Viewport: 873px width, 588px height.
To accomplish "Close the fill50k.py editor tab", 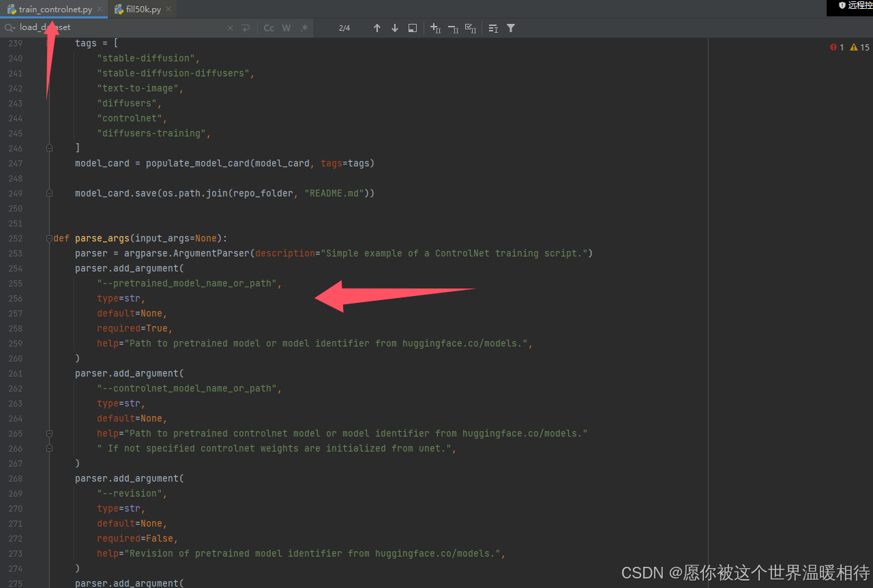I will (x=168, y=10).
